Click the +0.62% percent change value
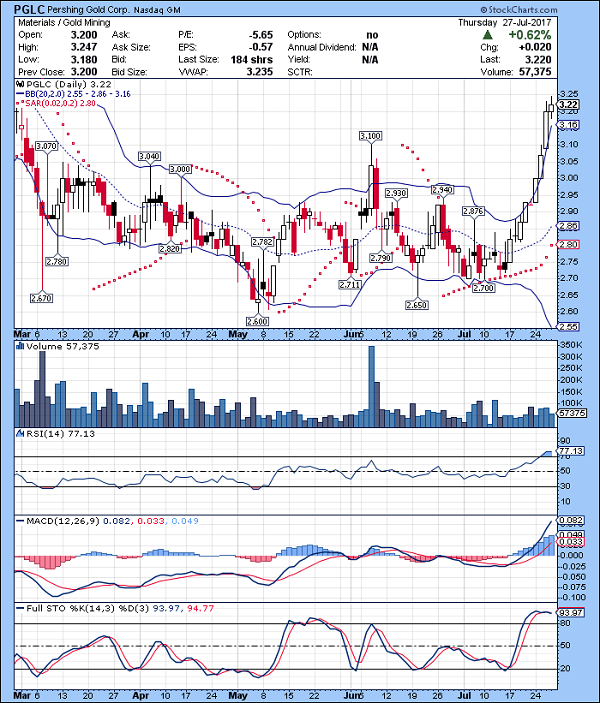Viewport: 600px width, 703px height. pyautogui.click(x=529, y=35)
